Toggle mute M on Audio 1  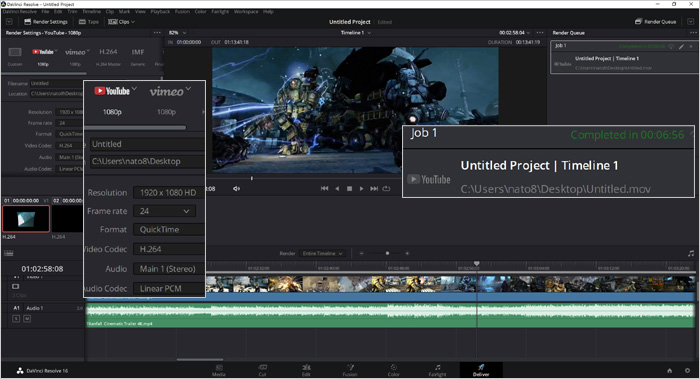[27, 319]
